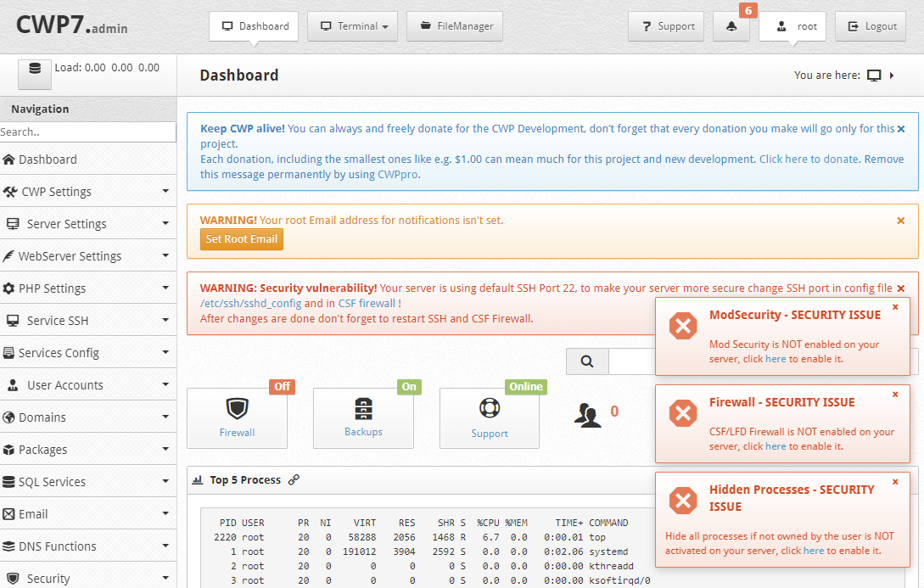The image size is (924, 588).
Task: Expand the CWP Settings menu
Action: pyautogui.click(x=88, y=192)
